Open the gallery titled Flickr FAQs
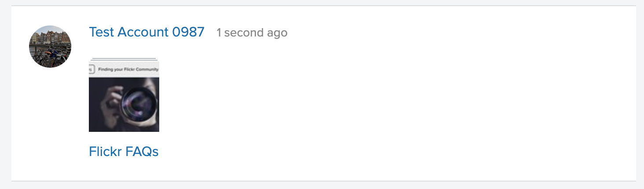 (124, 152)
